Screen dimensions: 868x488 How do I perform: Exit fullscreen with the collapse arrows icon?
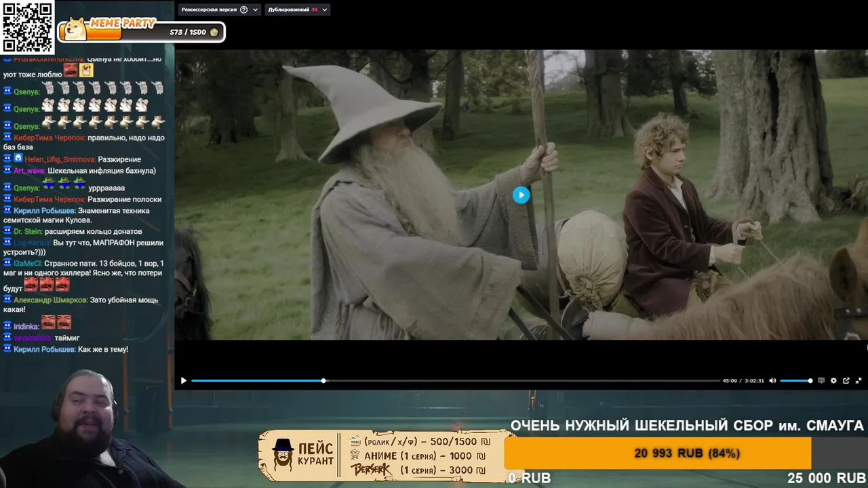(859, 381)
